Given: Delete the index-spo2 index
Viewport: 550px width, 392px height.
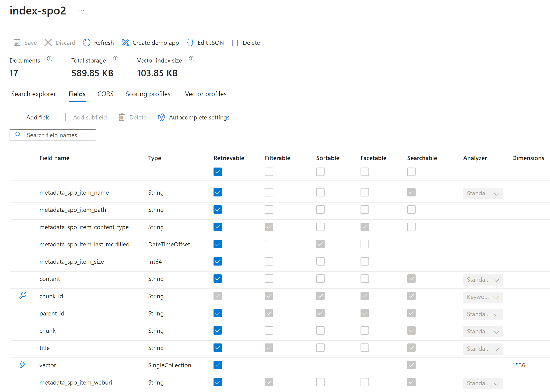Looking at the screenshot, I should pyautogui.click(x=246, y=42).
